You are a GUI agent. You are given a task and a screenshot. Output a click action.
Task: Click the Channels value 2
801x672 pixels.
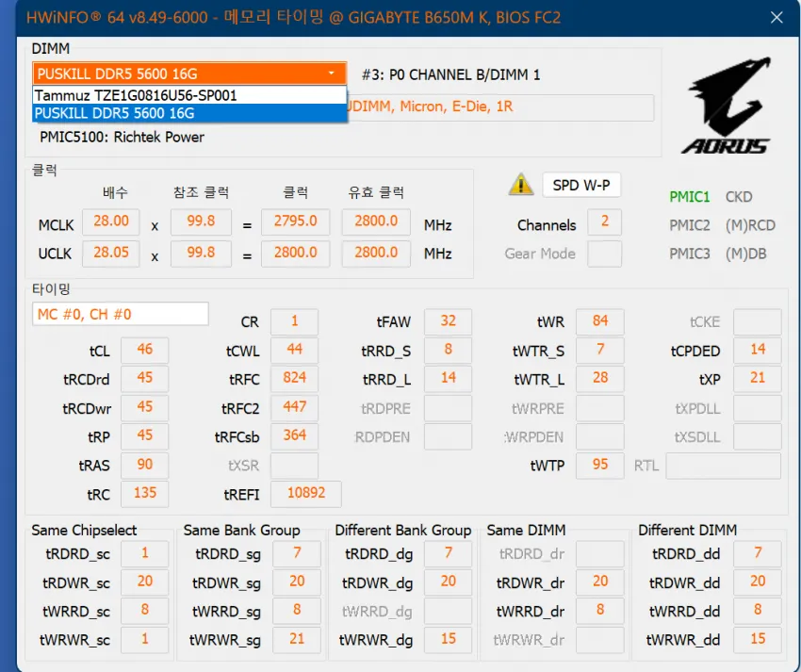tap(604, 222)
